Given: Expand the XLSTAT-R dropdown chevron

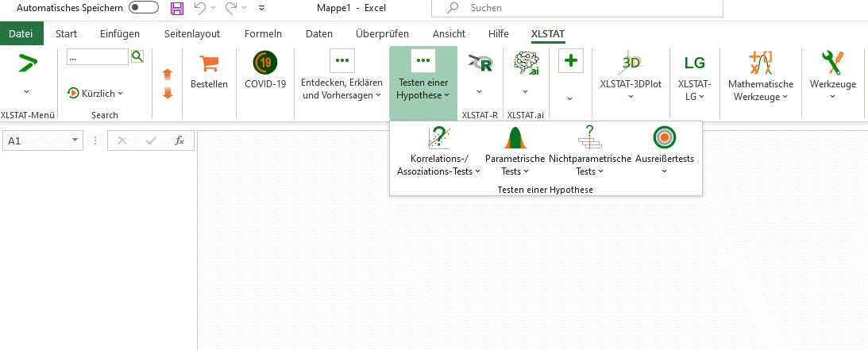Looking at the screenshot, I should (480, 91).
